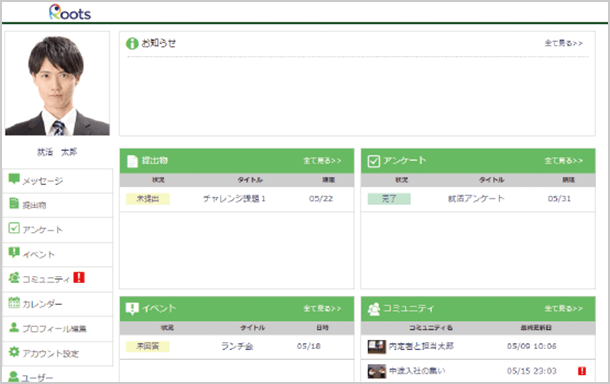View all in the イベント panel header
Screen dimensions: 610x384
click(x=322, y=308)
